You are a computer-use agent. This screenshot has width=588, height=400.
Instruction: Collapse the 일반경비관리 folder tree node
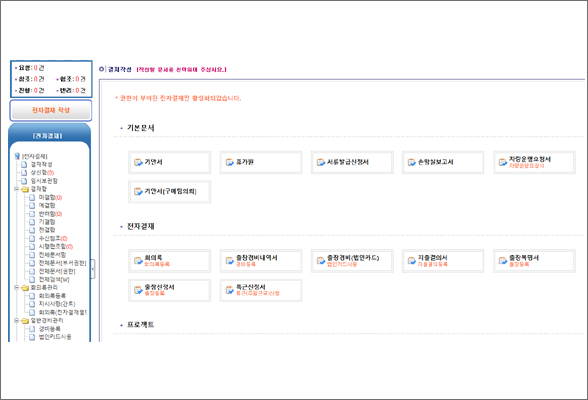pos(16,321)
